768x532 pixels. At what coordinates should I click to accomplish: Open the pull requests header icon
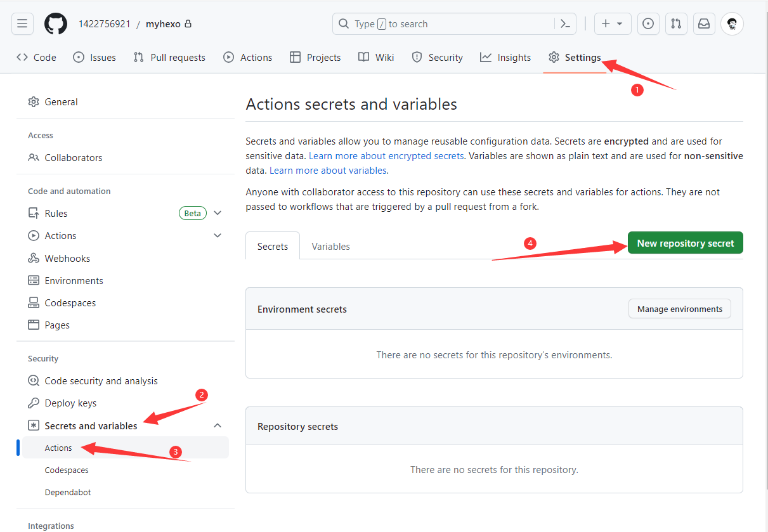pyautogui.click(x=675, y=24)
